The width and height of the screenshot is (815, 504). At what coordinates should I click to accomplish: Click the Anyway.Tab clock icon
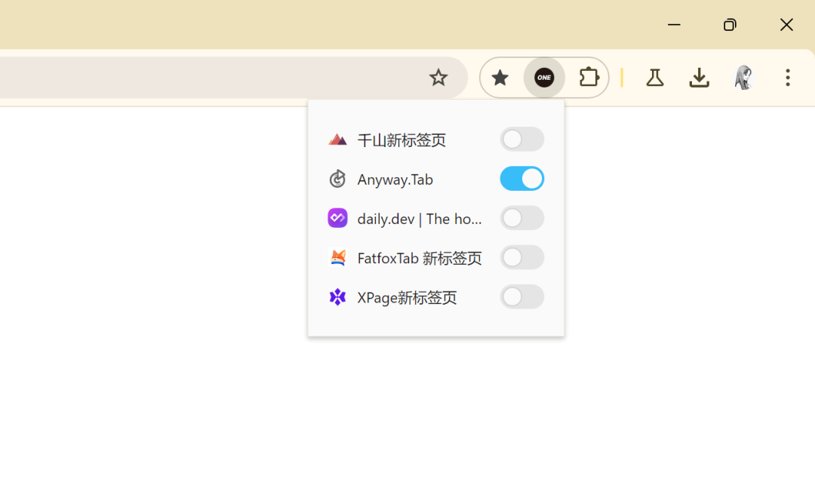coord(337,179)
